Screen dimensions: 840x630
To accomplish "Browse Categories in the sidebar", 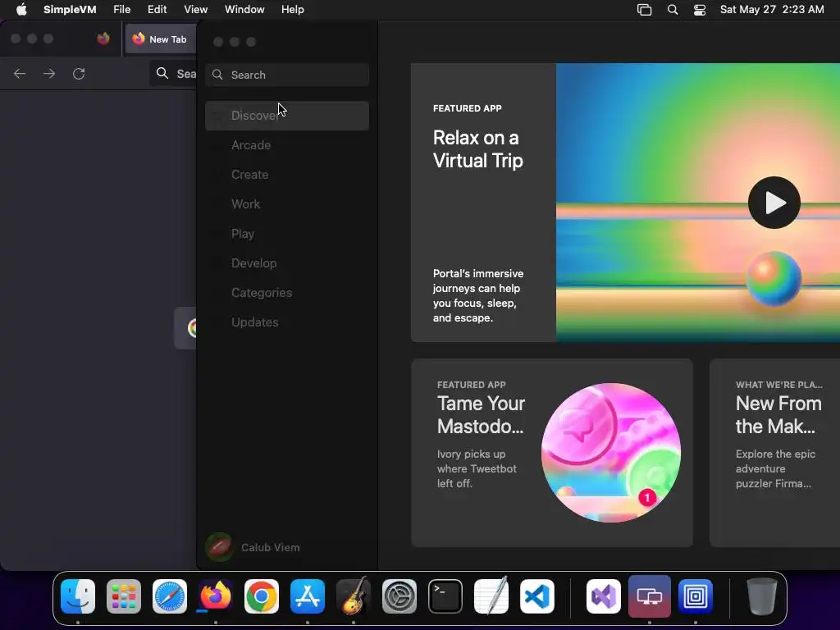I will pos(287,293).
